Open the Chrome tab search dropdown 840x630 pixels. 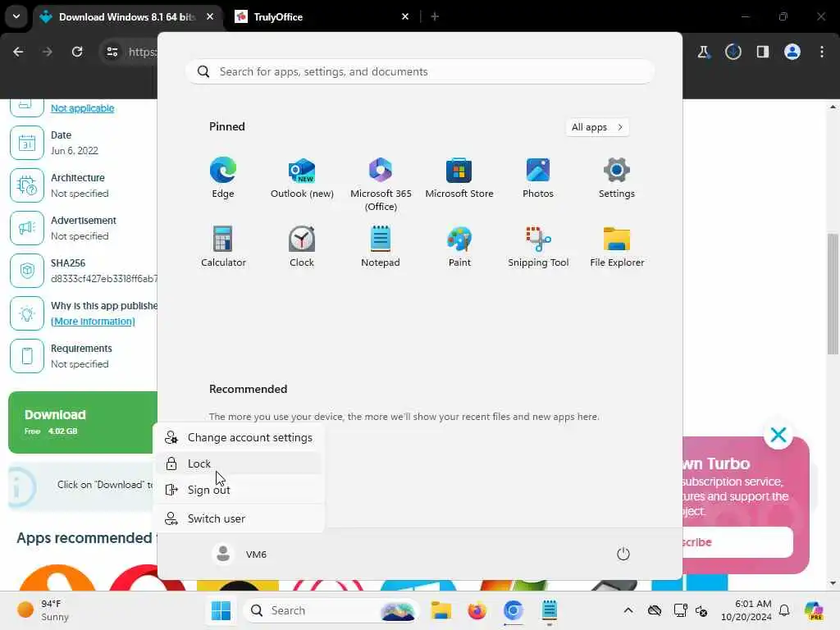16,16
